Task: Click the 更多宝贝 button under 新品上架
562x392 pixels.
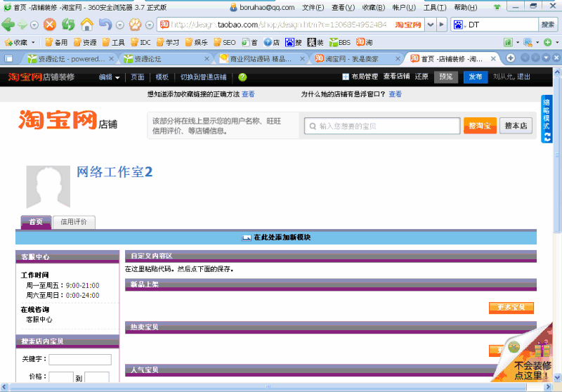Action: coord(511,308)
